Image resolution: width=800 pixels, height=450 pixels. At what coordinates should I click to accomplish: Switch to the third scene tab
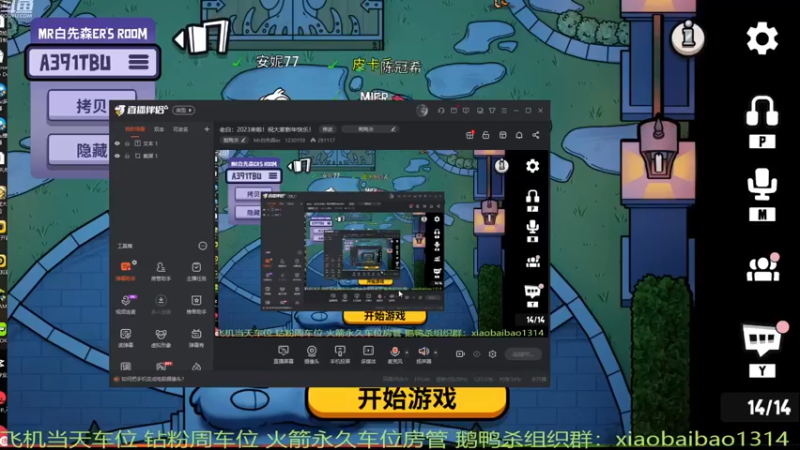pos(180,130)
